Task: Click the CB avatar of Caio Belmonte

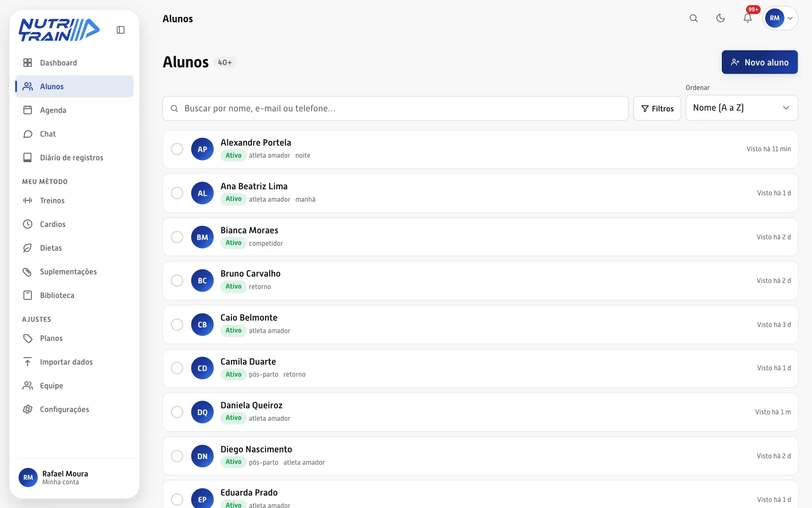Action: coord(202,324)
